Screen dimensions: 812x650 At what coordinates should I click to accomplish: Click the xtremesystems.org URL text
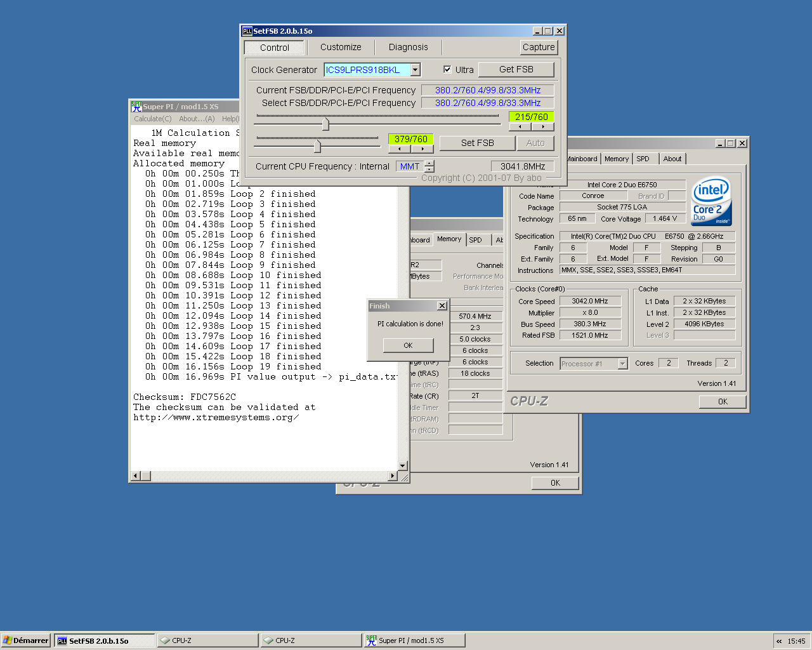(216, 417)
